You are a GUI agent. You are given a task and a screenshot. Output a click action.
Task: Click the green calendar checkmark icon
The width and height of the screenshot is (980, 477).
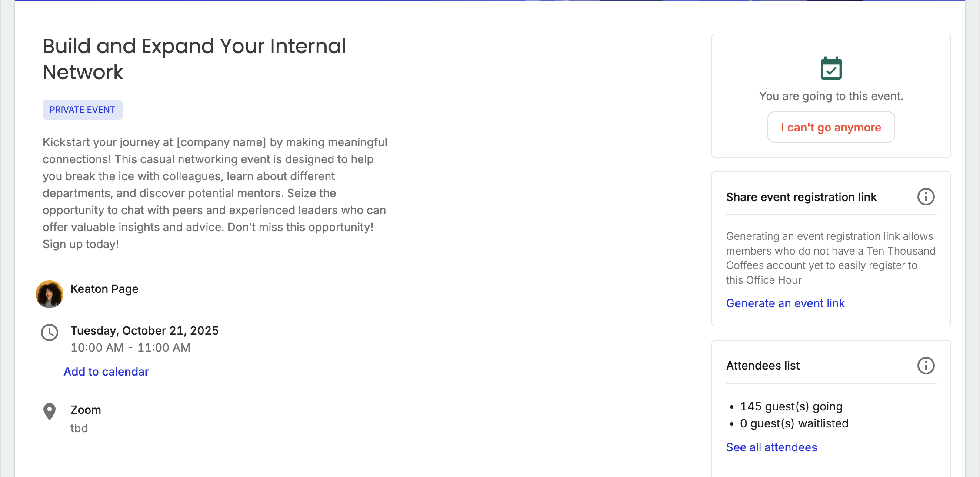point(831,68)
